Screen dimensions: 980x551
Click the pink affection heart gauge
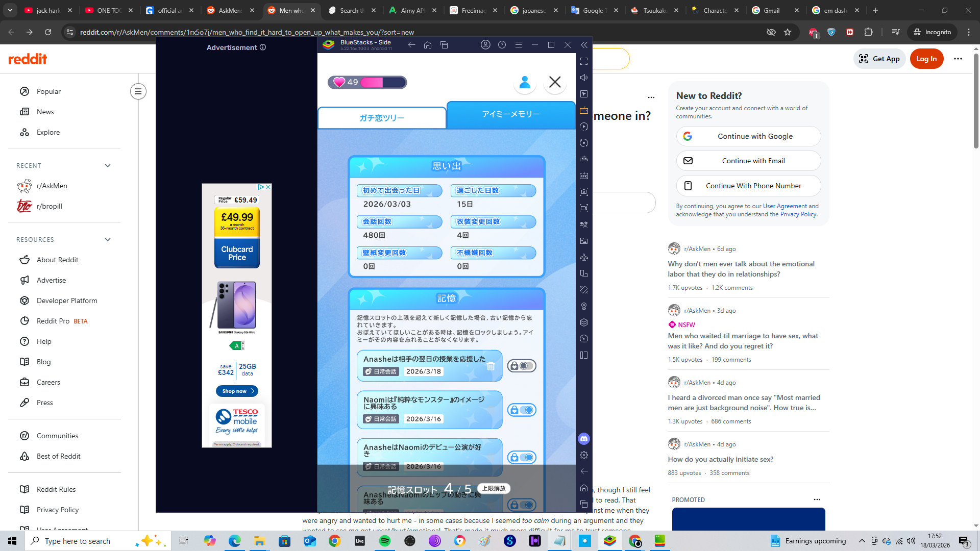point(367,82)
